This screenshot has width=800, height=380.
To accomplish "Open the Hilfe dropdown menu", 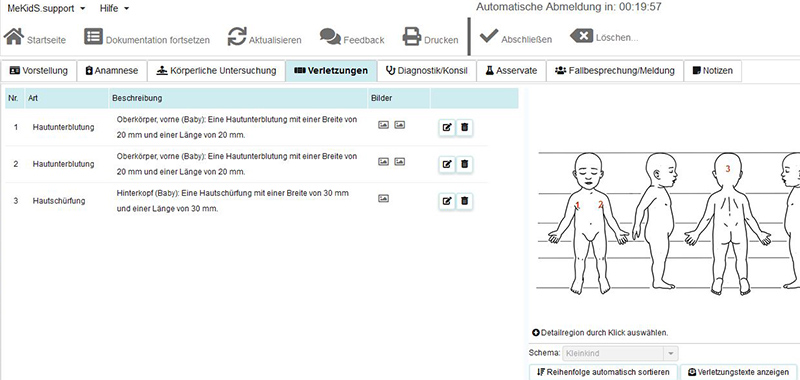I will coord(115,8).
